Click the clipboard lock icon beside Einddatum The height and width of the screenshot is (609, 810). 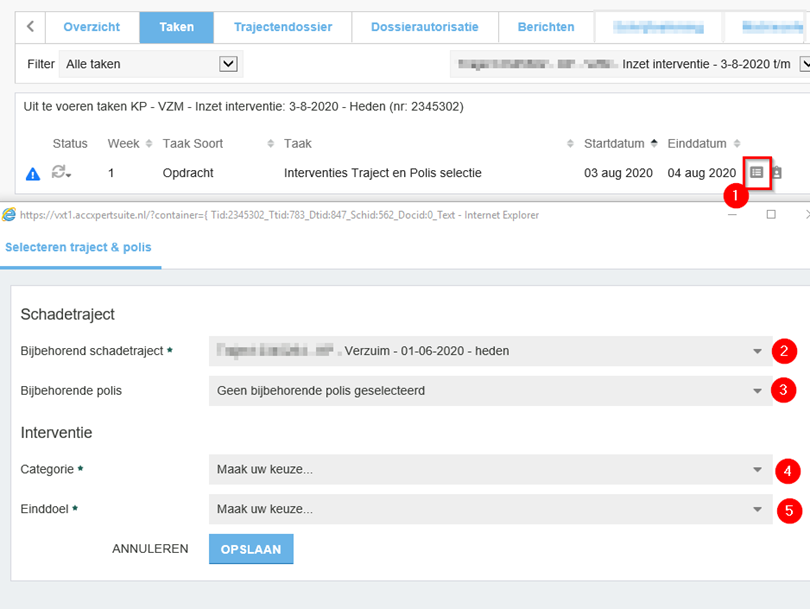point(776,173)
